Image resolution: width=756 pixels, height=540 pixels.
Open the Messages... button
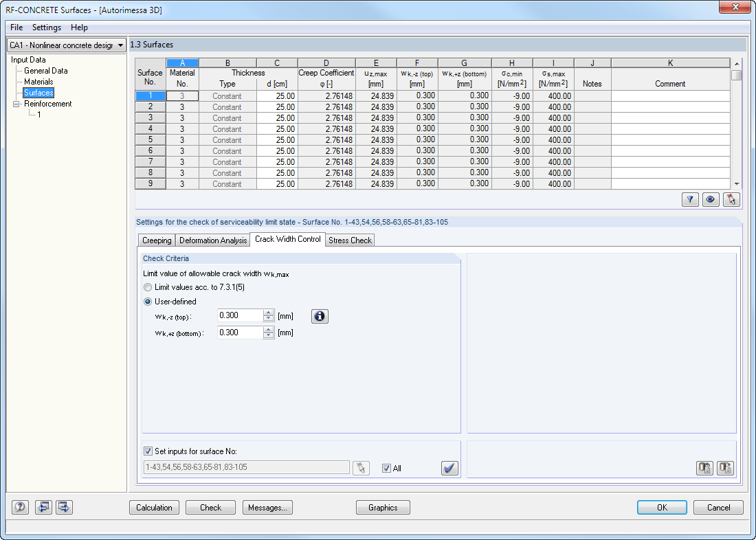coord(267,507)
